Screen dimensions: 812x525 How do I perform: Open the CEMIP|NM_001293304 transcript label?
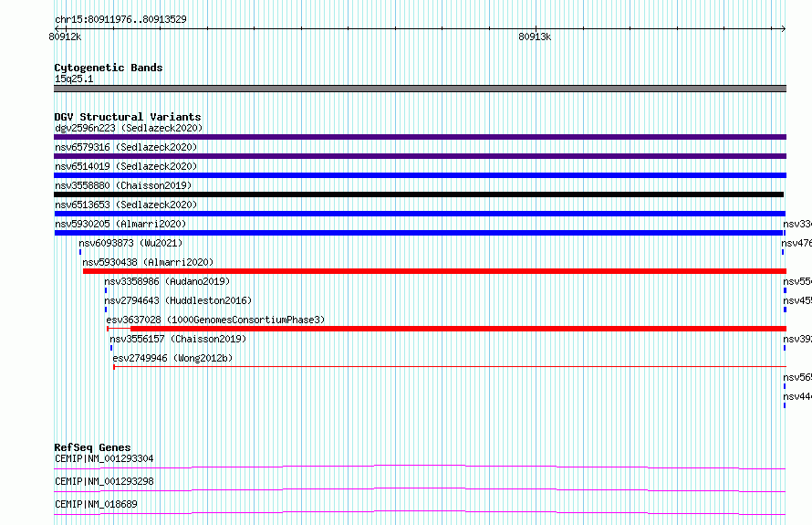[x=104, y=458]
